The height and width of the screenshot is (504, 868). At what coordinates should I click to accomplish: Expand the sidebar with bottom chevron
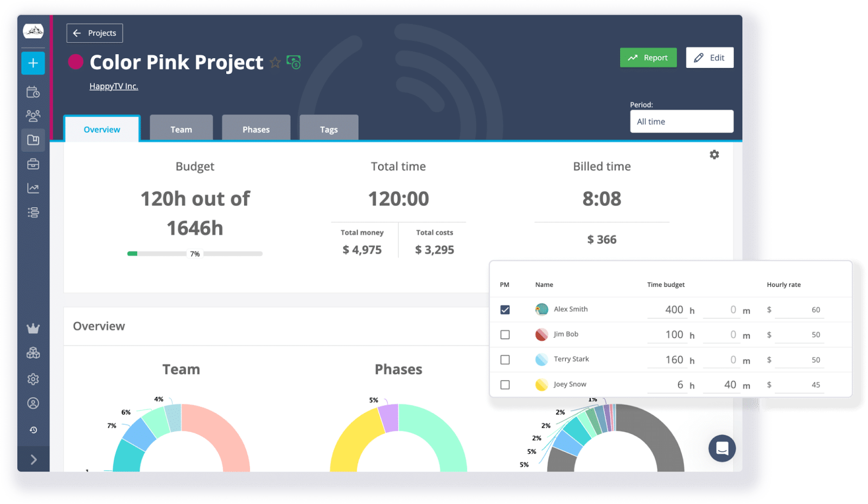33,460
